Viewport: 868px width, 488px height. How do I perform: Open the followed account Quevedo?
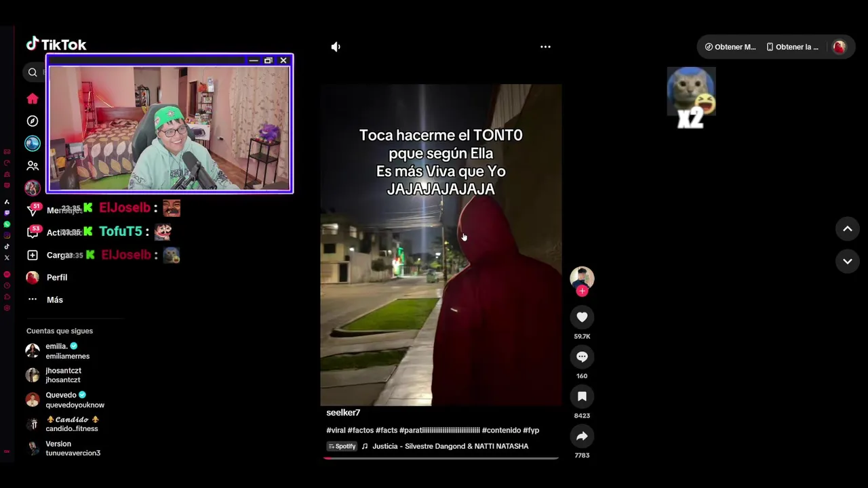[65, 400]
